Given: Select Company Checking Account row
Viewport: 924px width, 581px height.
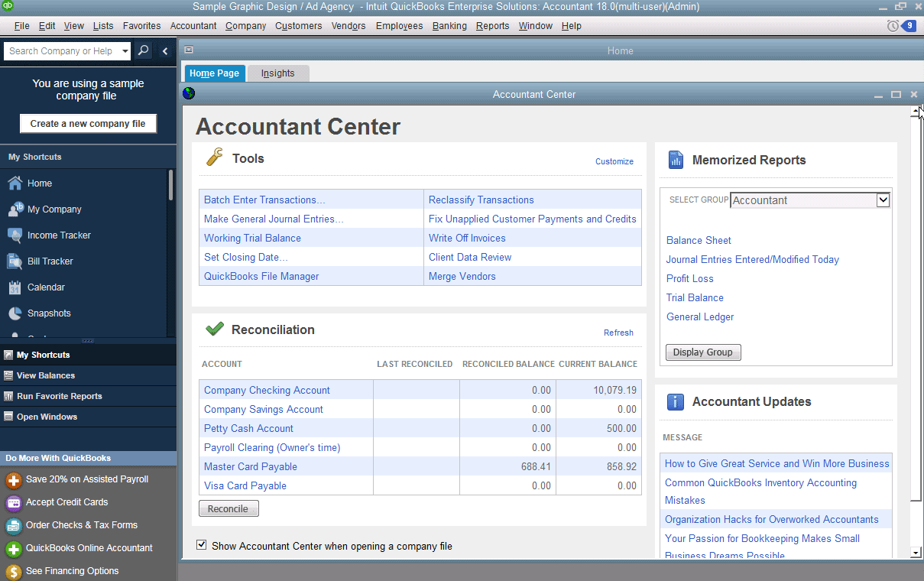Looking at the screenshot, I should (420, 391).
